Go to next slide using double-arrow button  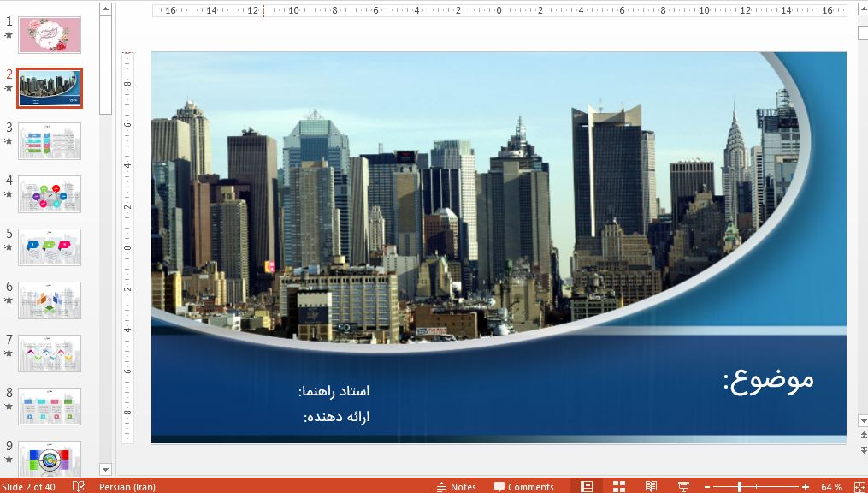863,450
